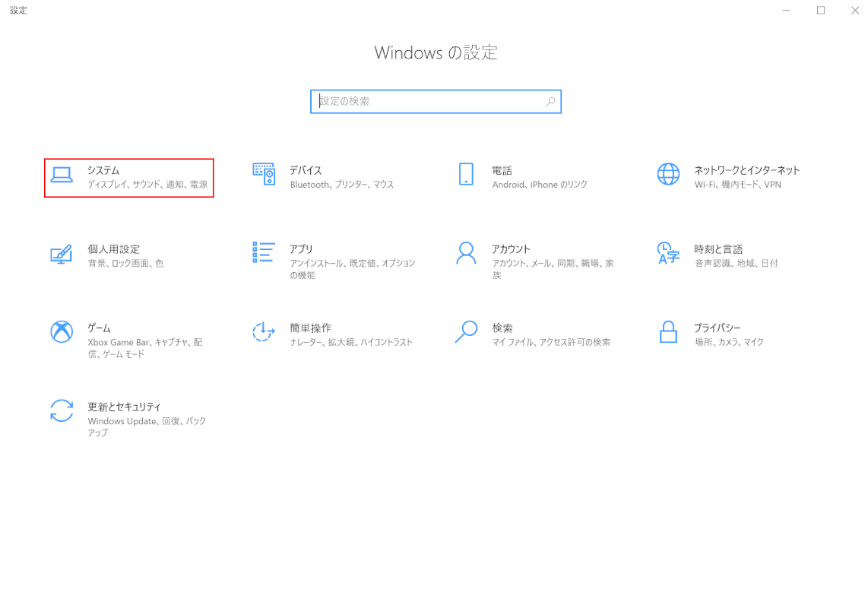This screenshot has width=868, height=608.
Task: Click the 検索 magnifying glass category icon
Action: 466,332
